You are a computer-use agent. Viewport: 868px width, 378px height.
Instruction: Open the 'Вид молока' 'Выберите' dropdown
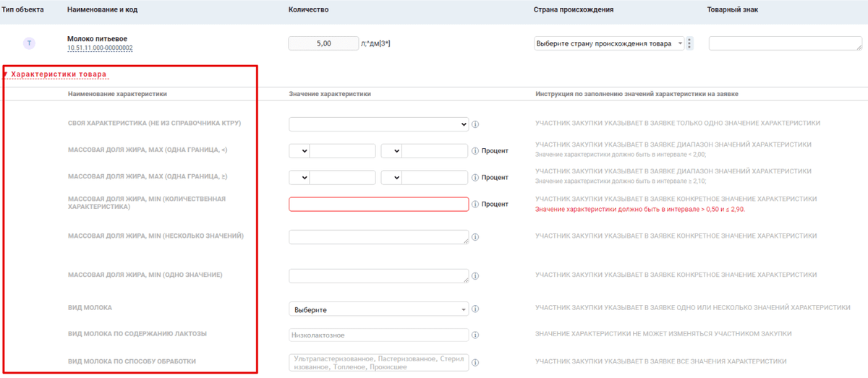pyautogui.click(x=378, y=309)
